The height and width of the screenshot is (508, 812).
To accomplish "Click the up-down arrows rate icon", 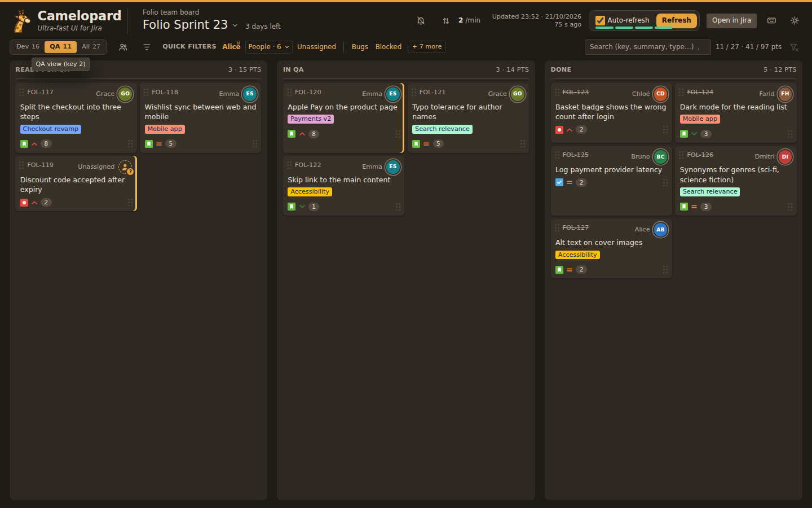I will click(x=445, y=20).
